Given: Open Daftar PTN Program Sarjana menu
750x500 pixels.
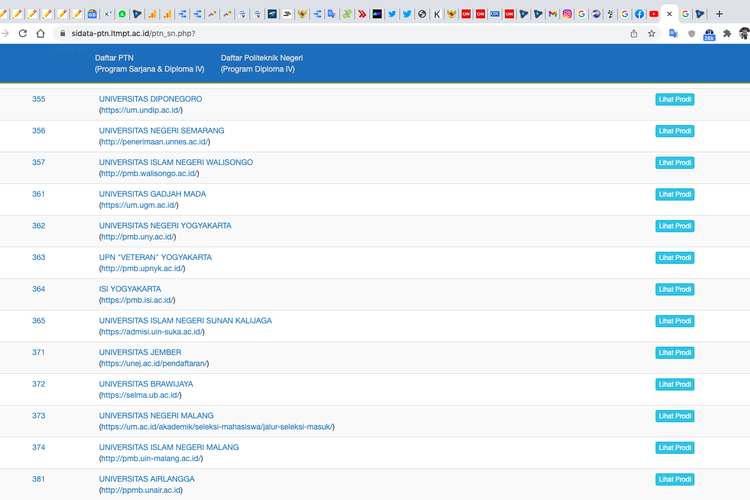Looking at the screenshot, I should pos(149,64).
